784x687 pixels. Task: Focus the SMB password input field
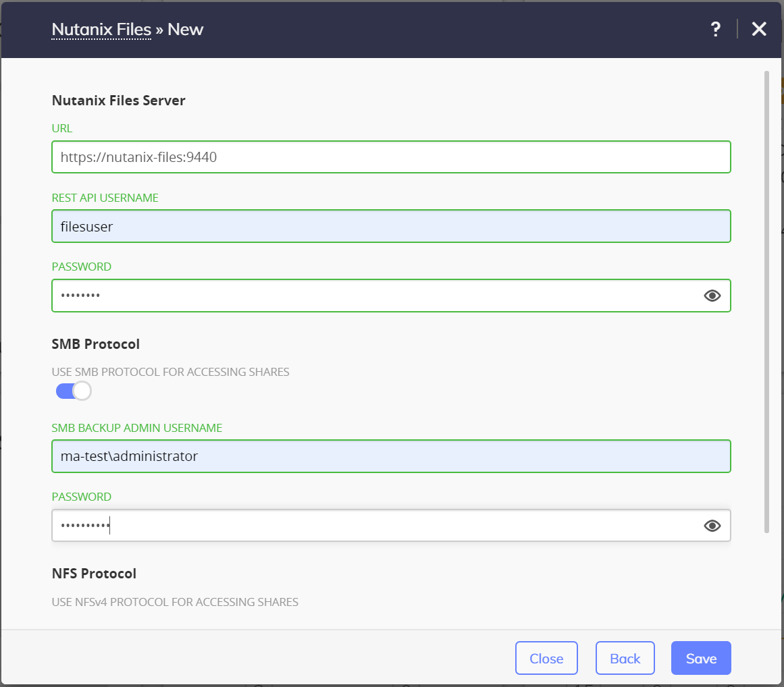point(391,526)
